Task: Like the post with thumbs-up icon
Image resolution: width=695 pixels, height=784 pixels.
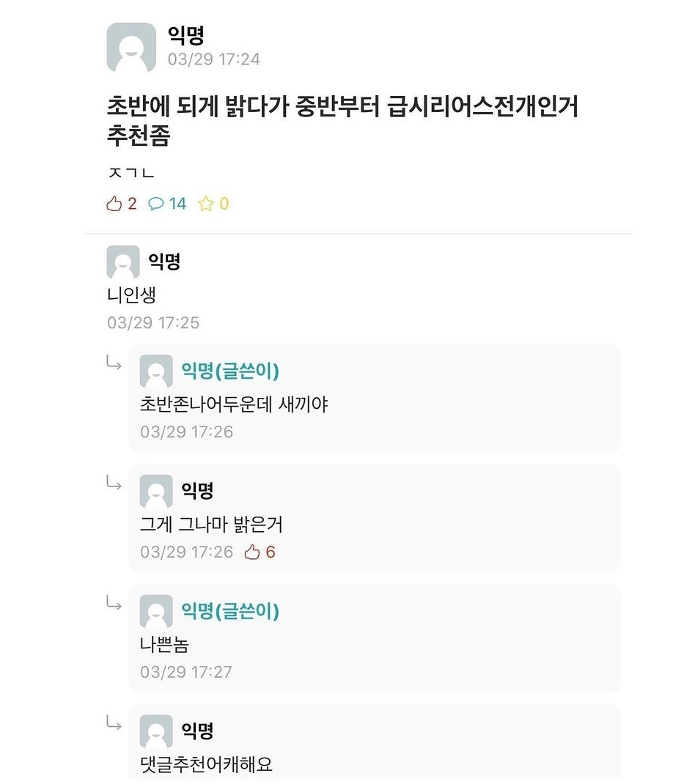Action: coord(114,204)
